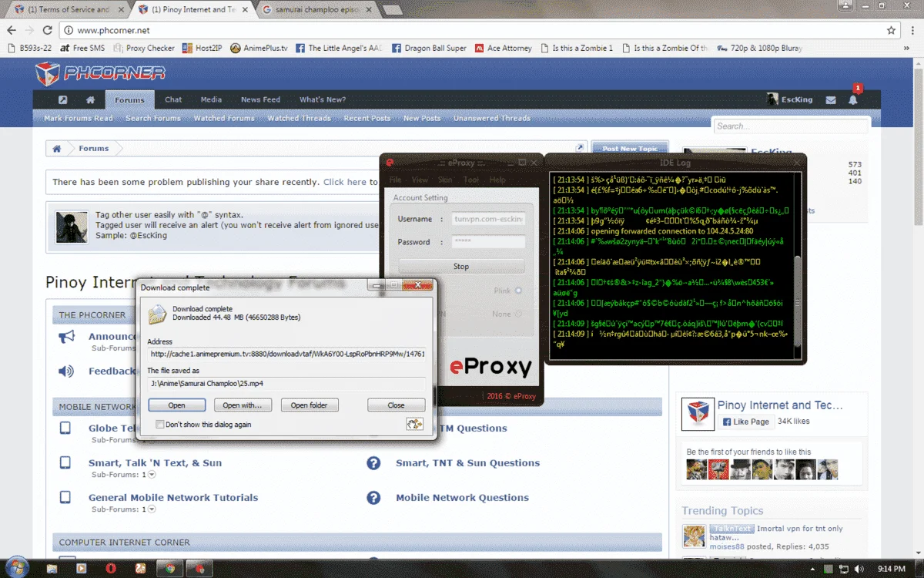Click the small arrow icon beside Post New Topic
Viewport: 924px width, 578px height.
tap(580, 148)
